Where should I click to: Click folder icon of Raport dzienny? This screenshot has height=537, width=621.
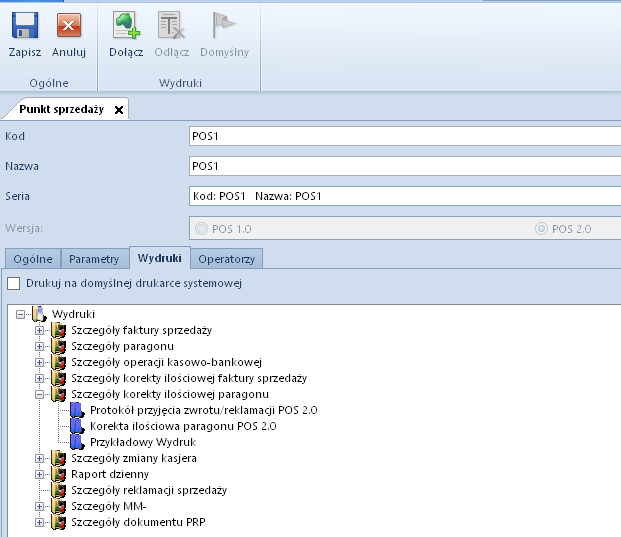click(x=59, y=474)
